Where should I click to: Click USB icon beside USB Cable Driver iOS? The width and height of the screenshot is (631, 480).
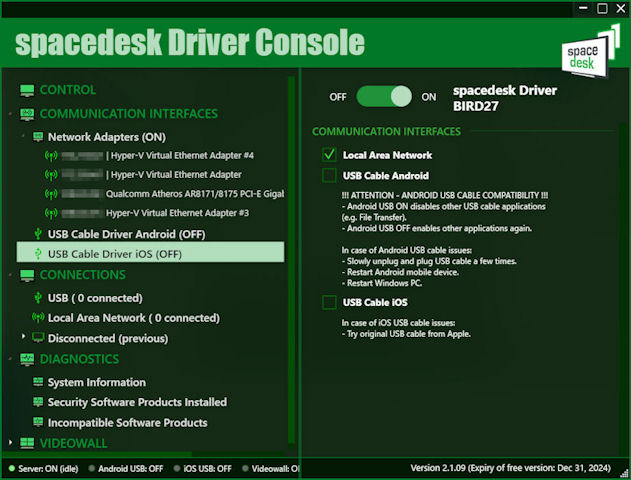pyautogui.click(x=38, y=254)
